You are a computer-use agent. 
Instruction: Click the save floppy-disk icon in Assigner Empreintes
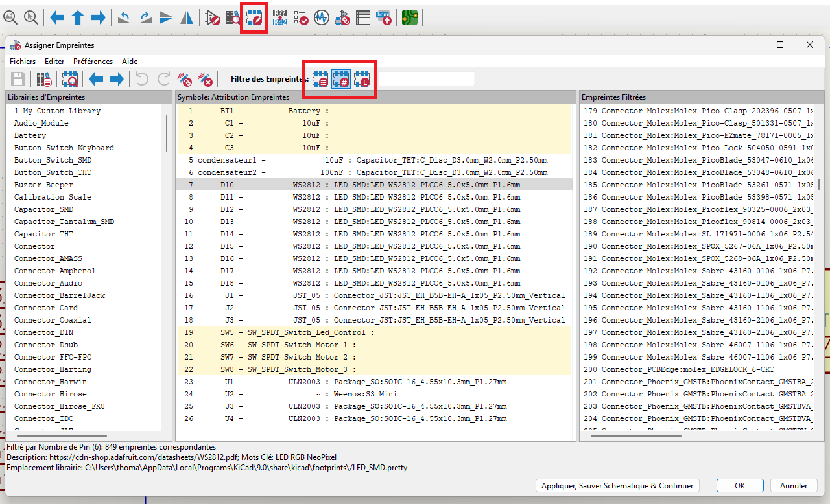tap(18, 80)
